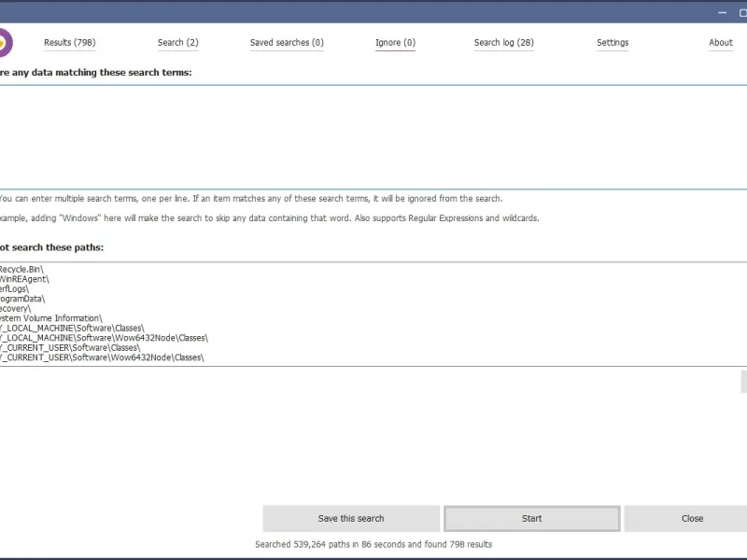Click the purple application logo icon
Image resolution: width=747 pixels, height=560 pixels.
[5, 43]
